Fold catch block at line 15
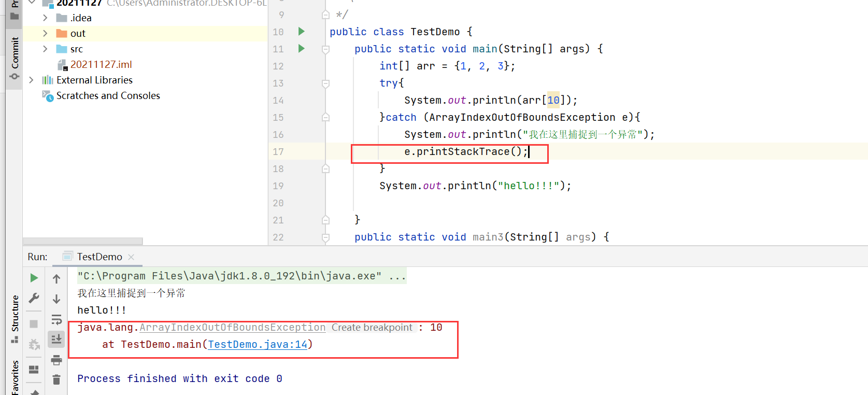868x395 pixels. [325, 118]
